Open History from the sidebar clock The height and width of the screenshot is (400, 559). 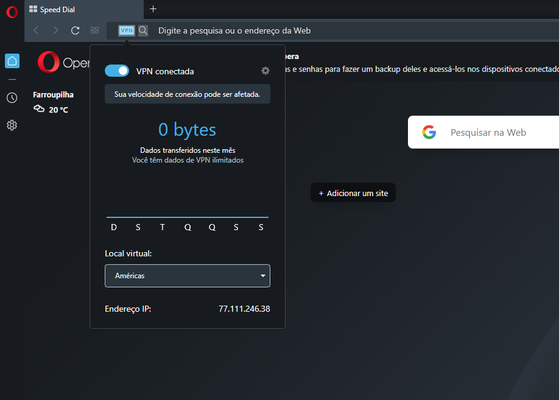tap(12, 98)
